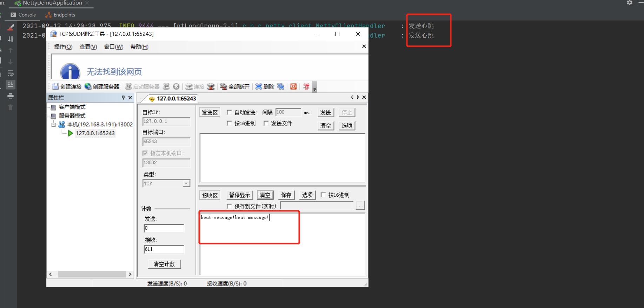Image resolution: width=644 pixels, height=308 pixels.
Task: Click the 停止 button
Action: tap(347, 112)
